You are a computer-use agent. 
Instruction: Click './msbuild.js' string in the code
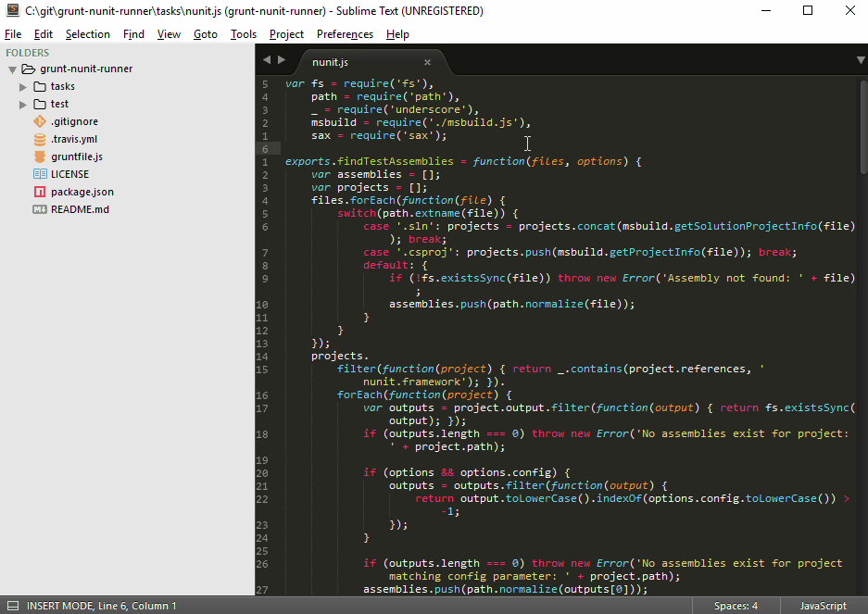[472, 122]
